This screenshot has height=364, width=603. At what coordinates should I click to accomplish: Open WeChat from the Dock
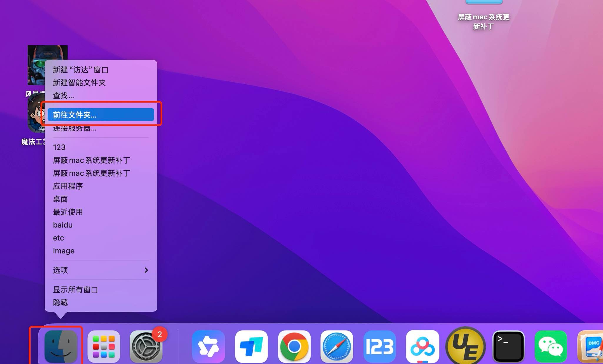pyautogui.click(x=551, y=346)
